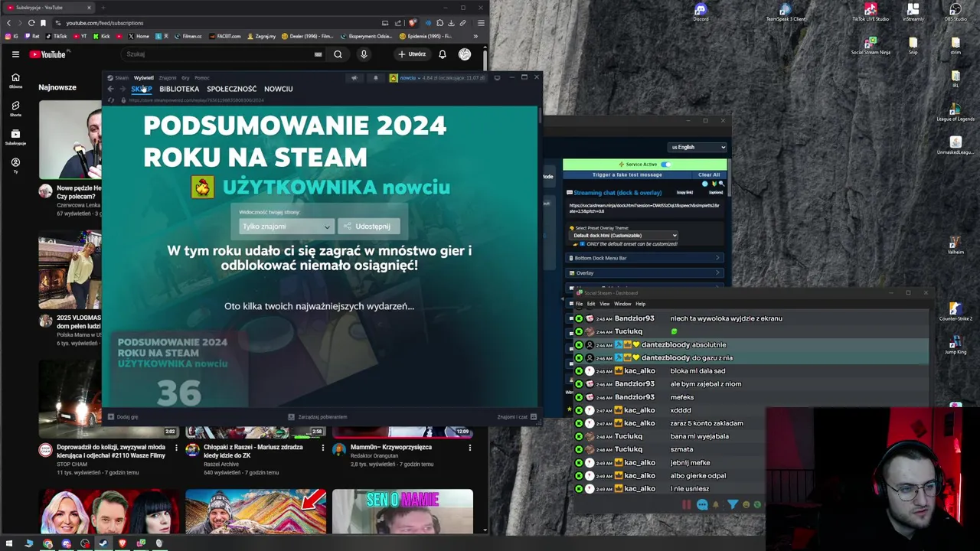Image resolution: width=980 pixels, height=551 pixels.
Task: Open Steam from the Windows taskbar
Action: pos(103,543)
